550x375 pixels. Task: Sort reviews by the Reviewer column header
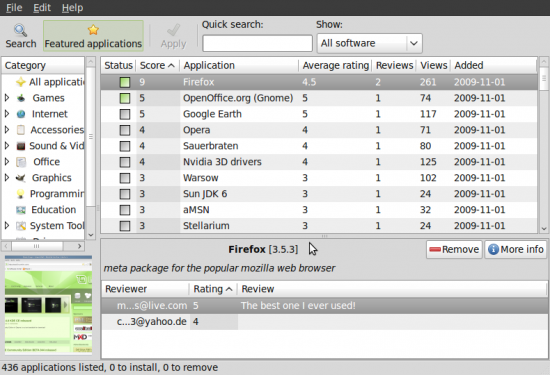[x=145, y=289]
